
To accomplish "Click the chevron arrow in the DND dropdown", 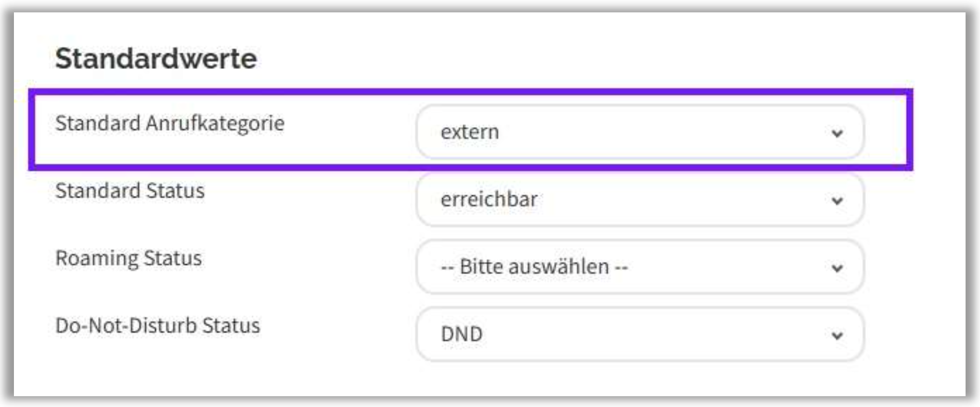I will pyautogui.click(x=837, y=335).
